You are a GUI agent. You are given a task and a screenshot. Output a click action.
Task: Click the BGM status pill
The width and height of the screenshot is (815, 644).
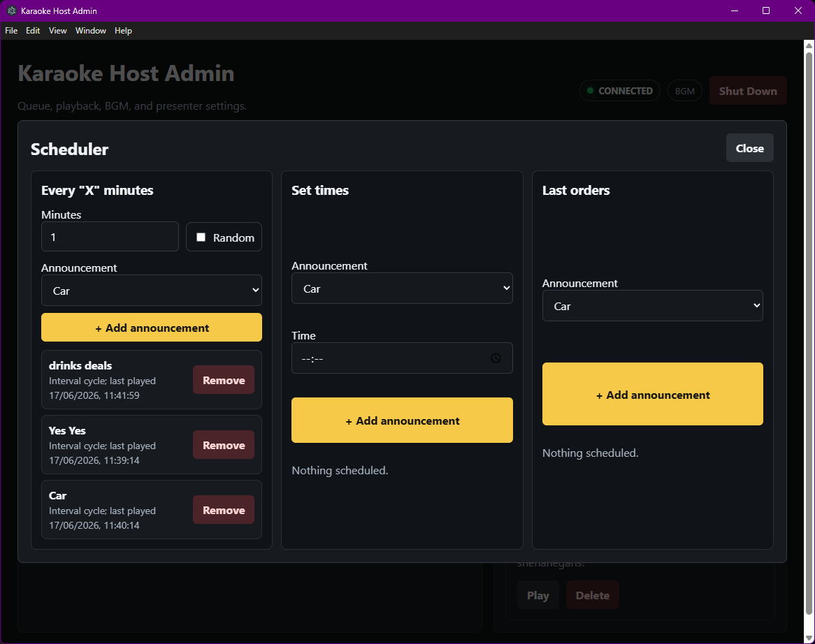684,91
